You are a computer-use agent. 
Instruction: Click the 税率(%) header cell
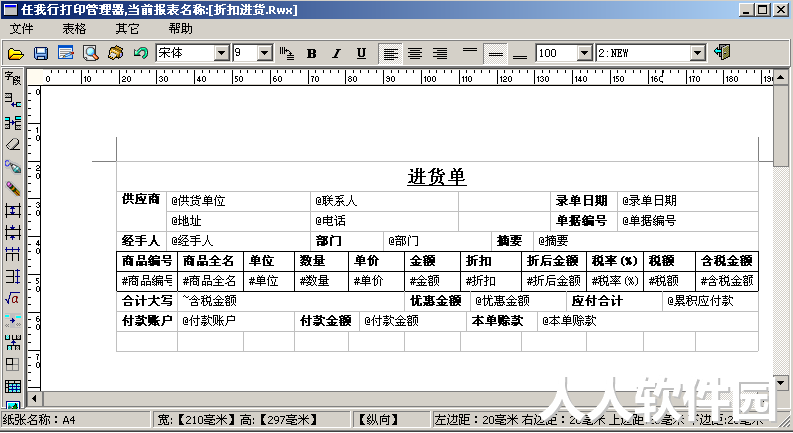615,261
